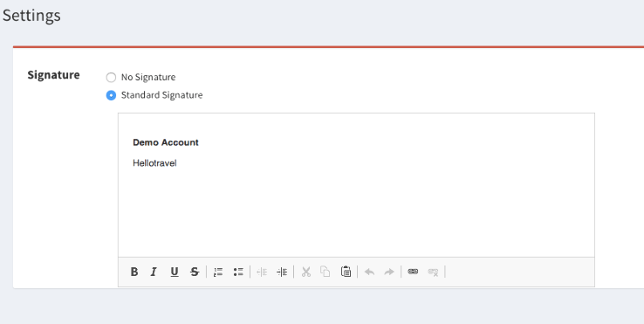The image size is (644, 324).
Task: Insert a hyperlink into the signature
Action: pyautogui.click(x=413, y=272)
